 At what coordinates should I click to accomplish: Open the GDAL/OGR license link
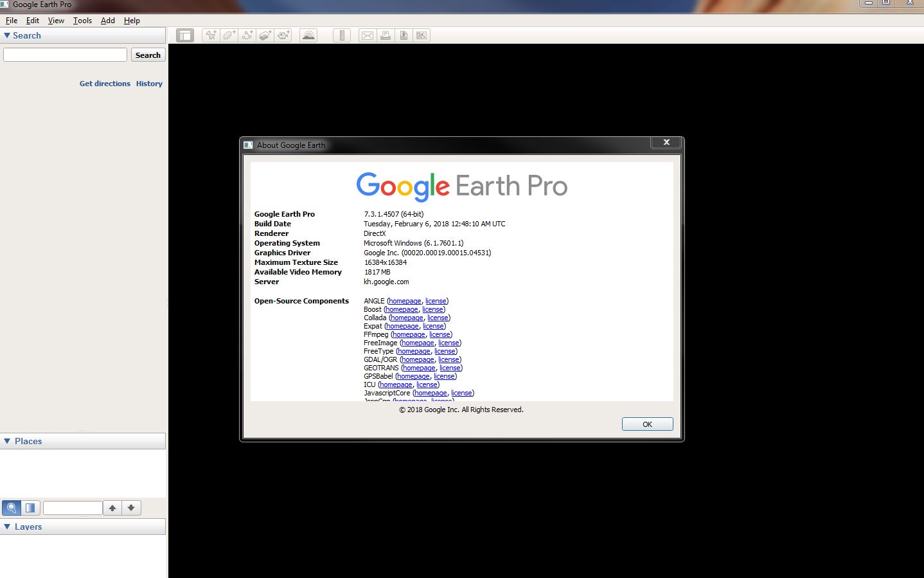click(449, 359)
